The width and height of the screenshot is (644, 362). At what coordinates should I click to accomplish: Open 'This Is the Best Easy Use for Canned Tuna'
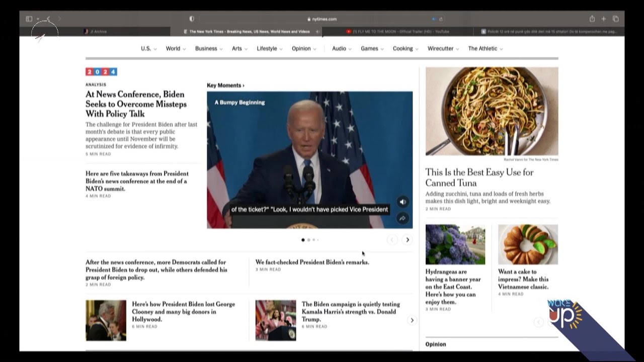click(x=479, y=177)
